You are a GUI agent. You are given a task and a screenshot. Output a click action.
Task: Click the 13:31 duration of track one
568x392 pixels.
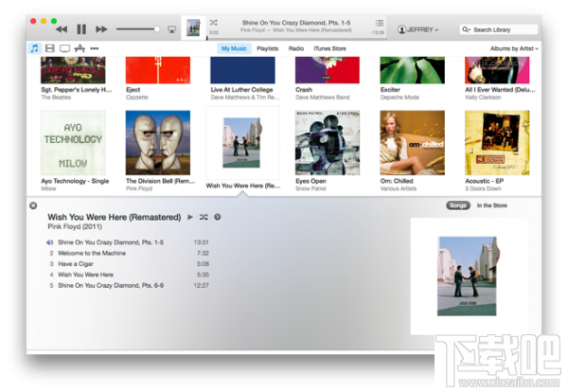201,242
